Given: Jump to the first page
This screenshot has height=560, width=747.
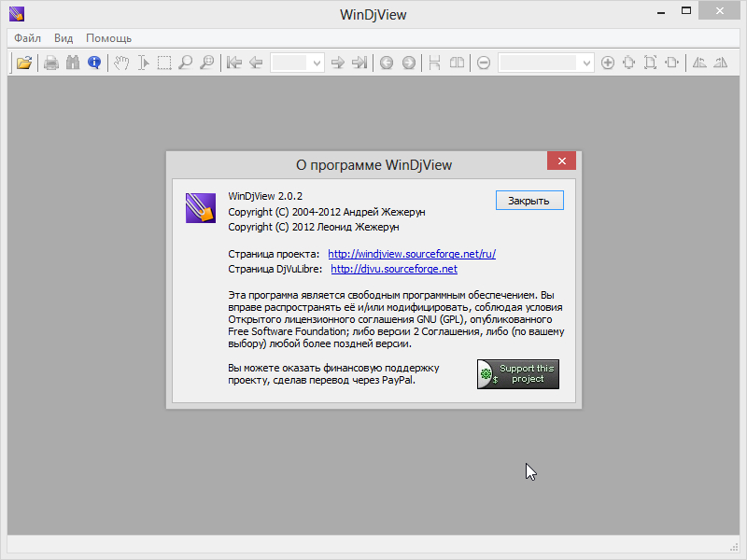Looking at the screenshot, I should (233, 63).
